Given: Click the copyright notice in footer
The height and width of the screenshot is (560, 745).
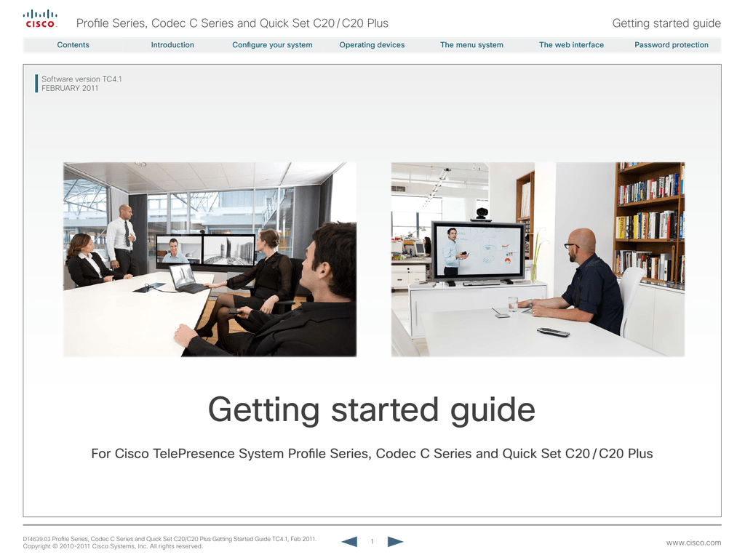Looking at the screenshot, I should tap(113, 546).
